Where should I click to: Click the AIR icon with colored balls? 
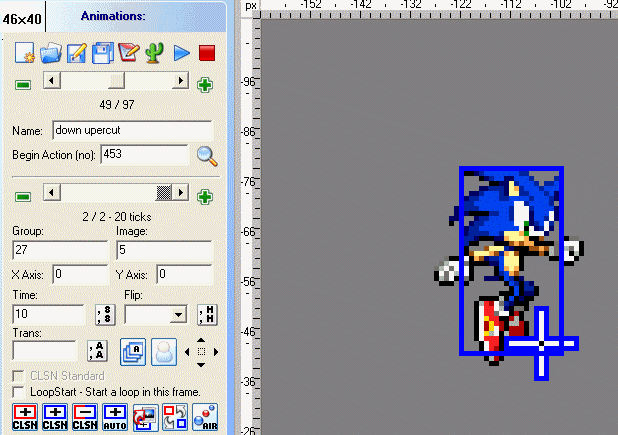pos(205,417)
